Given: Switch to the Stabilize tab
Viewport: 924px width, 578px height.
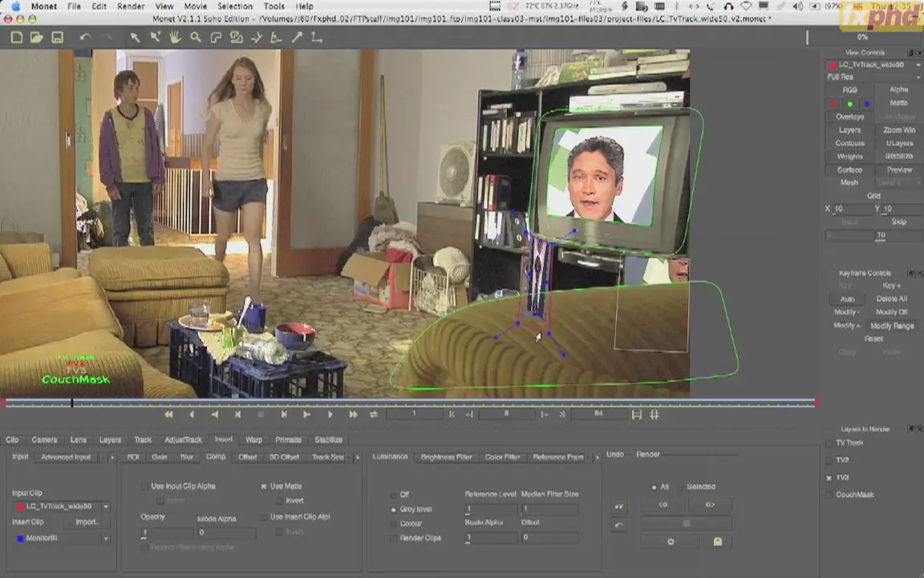Looking at the screenshot, I should click(328, 440).
